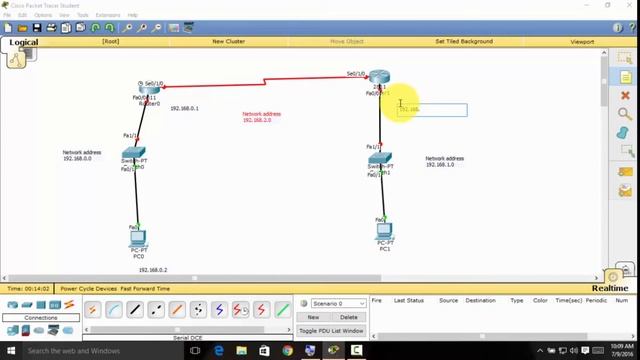Click the Viewport button

tap(582, 42)
